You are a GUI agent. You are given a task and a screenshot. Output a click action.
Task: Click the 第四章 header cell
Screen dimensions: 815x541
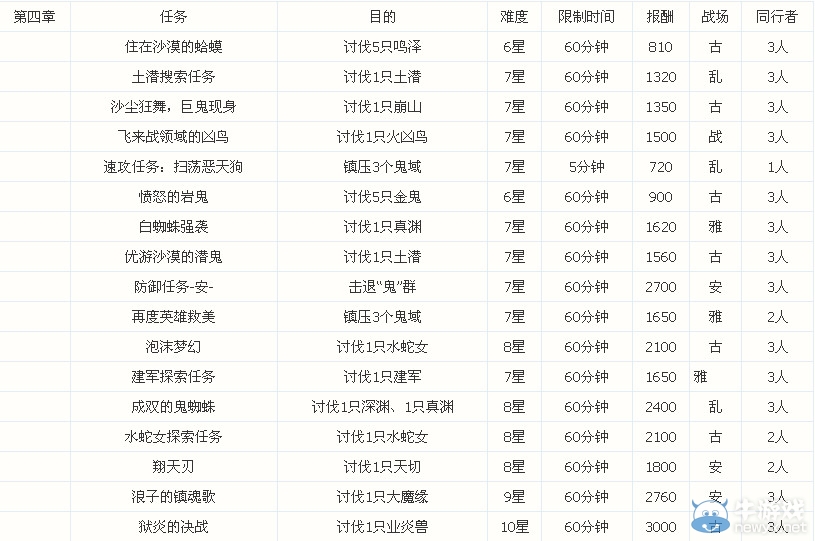pos(34,17)
